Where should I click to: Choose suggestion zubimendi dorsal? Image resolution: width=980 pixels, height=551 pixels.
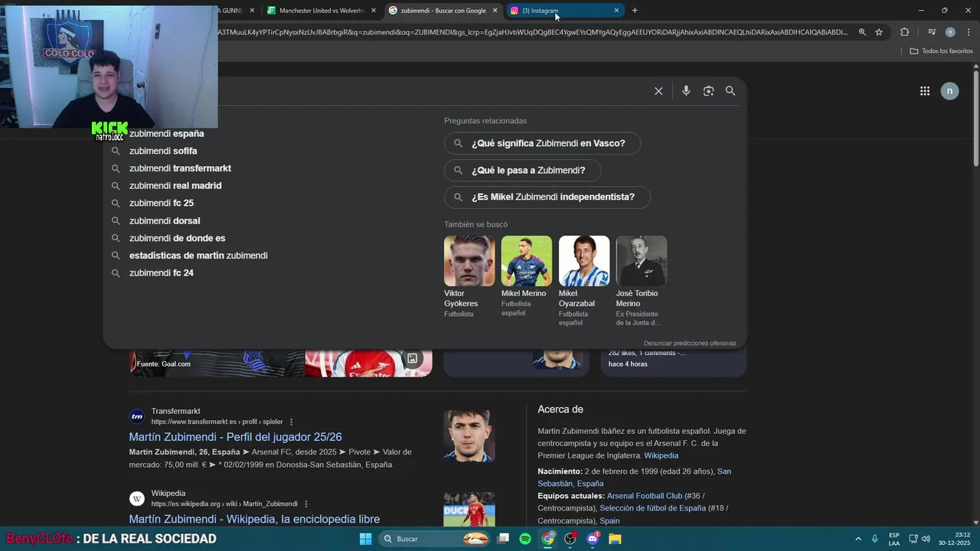pos(165,220)
